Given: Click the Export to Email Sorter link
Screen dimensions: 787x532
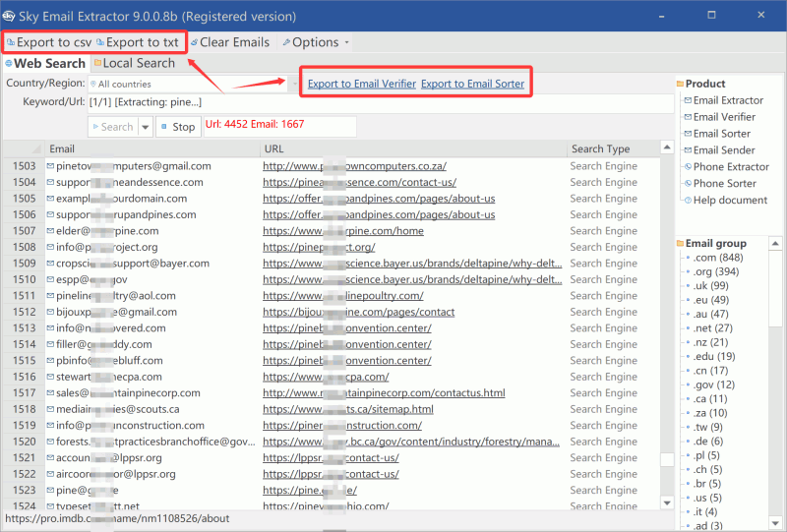Looking at the screenshot, I should 473,84.
